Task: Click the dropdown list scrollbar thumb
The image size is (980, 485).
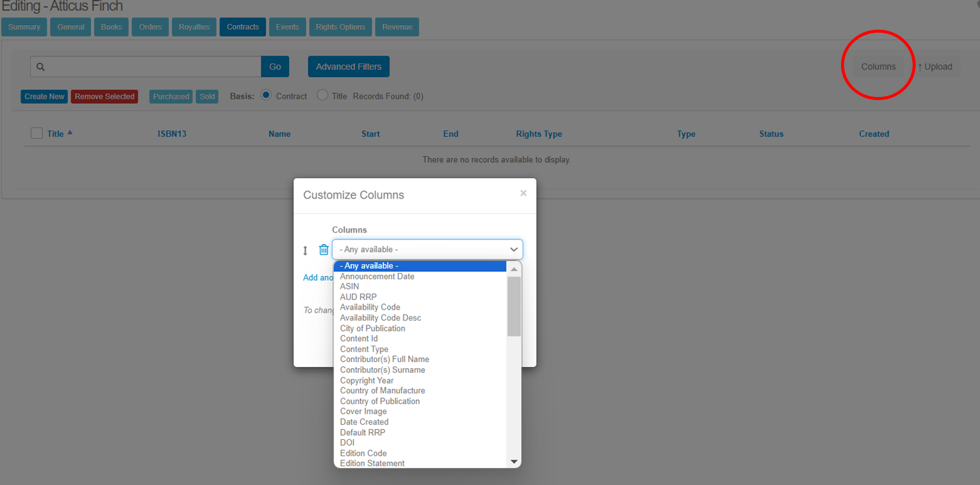Action: (514, 306)
